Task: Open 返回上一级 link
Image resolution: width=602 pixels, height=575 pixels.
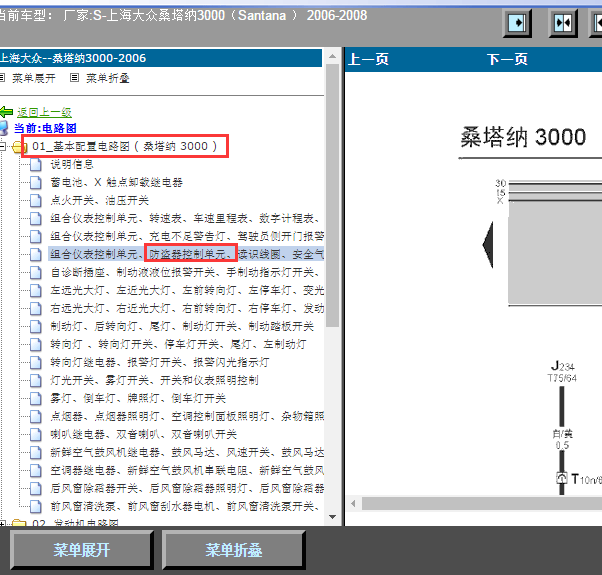Action: click(44, 112)
